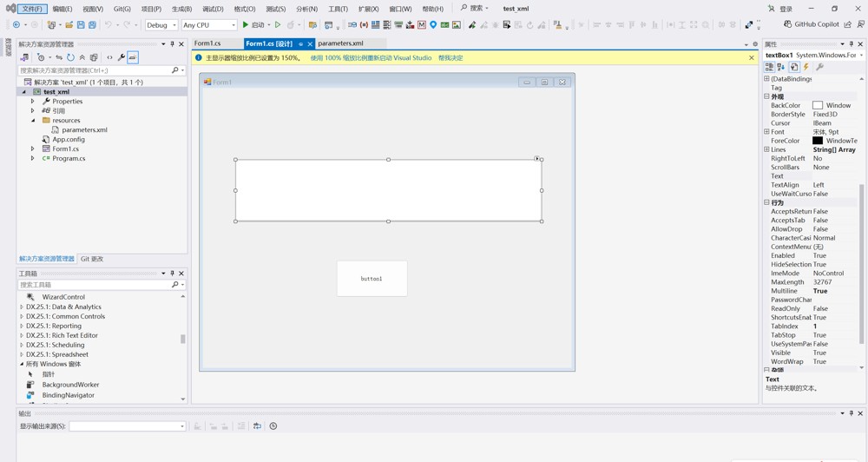The image size is (868, 462).
Task: Start without debugging using outlined play icon
Action: (278, 25)
